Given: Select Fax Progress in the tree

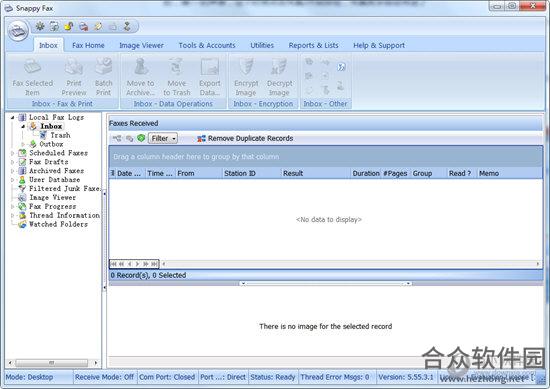Looking at the screenshot, I should tap(53, 207).
